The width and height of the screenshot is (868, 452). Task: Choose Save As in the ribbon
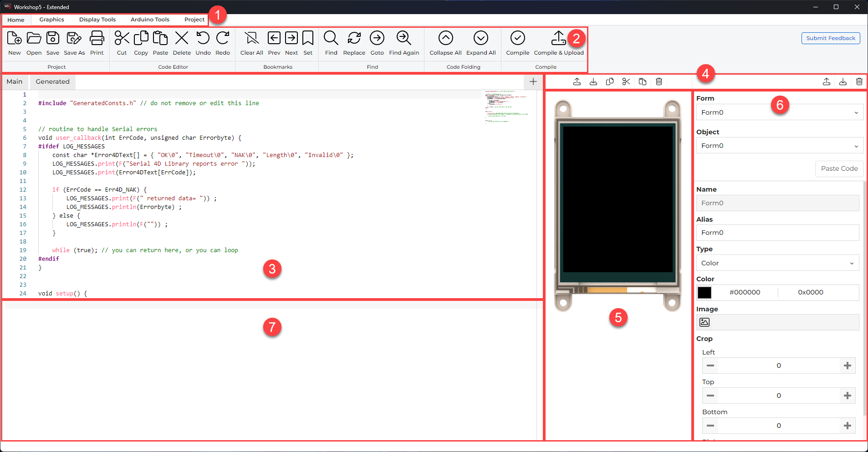(x=74, y=43)
